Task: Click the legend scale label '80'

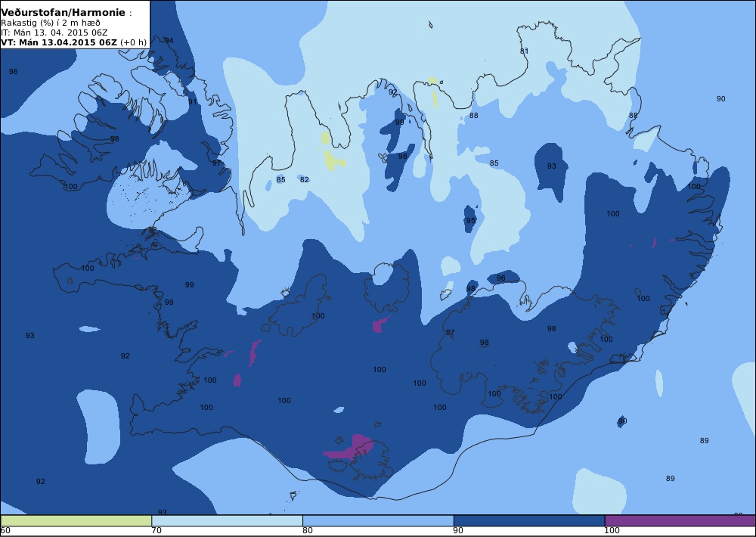Action: coord(308,531)
